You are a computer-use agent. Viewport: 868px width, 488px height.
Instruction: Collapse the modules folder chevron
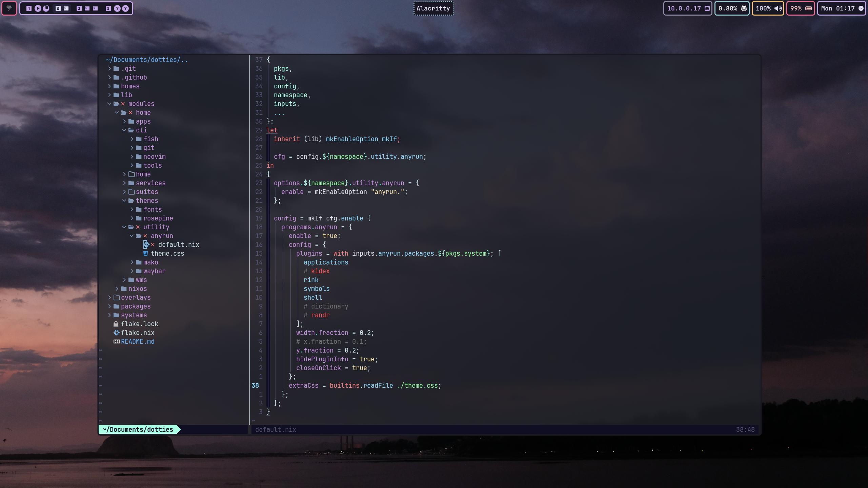tap(109, 104)
